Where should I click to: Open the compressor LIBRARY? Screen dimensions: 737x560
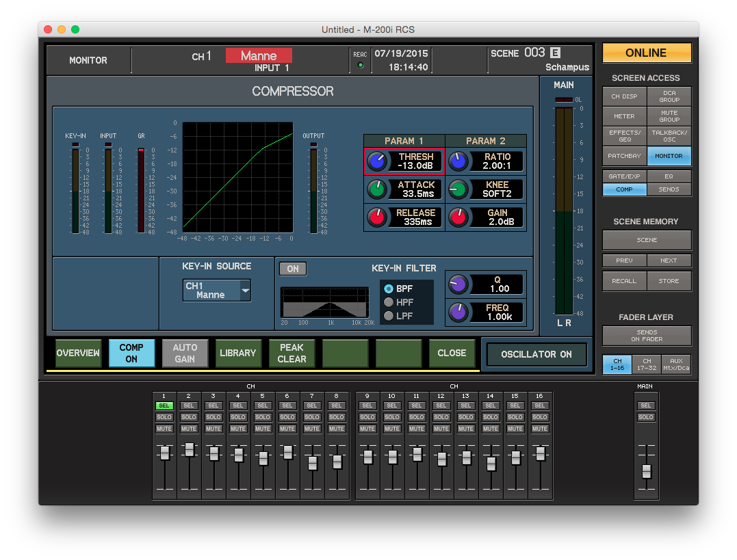[x=238, y=353]
